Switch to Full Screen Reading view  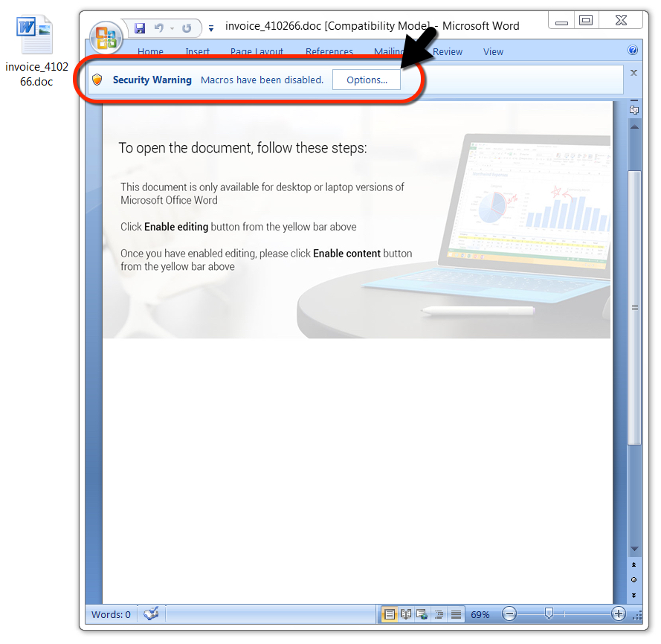point(406,614)
